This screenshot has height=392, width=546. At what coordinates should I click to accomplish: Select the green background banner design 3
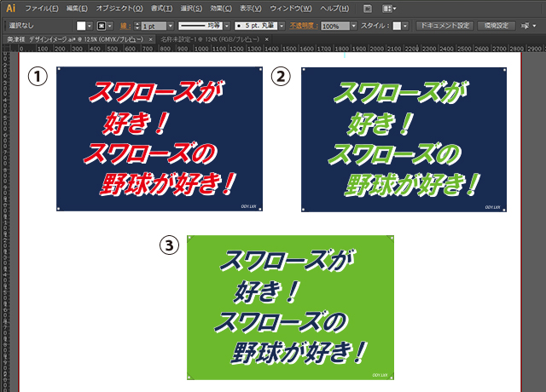coord(290,308)
